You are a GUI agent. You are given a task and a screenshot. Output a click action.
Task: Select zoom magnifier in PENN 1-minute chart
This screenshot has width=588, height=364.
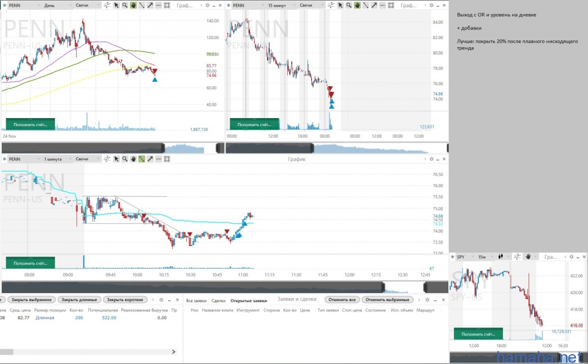tap(125, 159)
